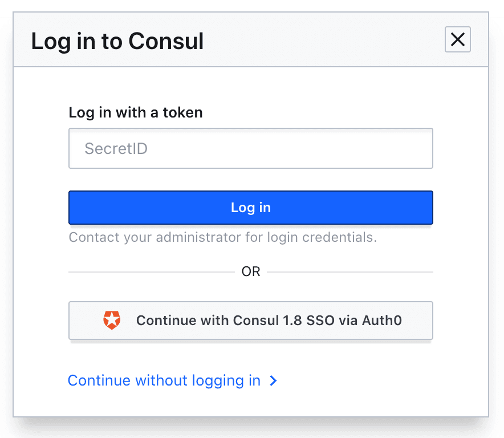Click the Contact your administrator helper text
The height and width of the screenshot is (438, 504).
point(222,237)
